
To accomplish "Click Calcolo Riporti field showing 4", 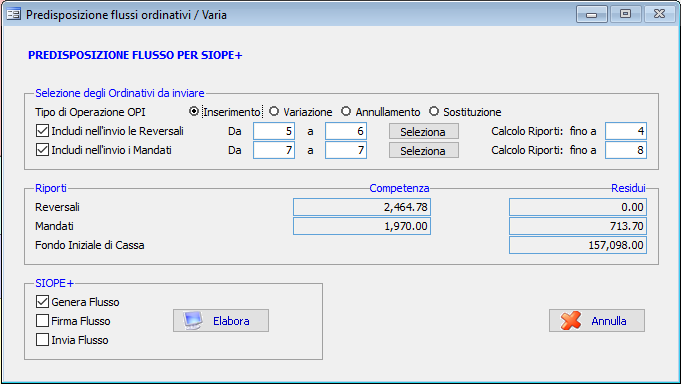I will (626, 131).
